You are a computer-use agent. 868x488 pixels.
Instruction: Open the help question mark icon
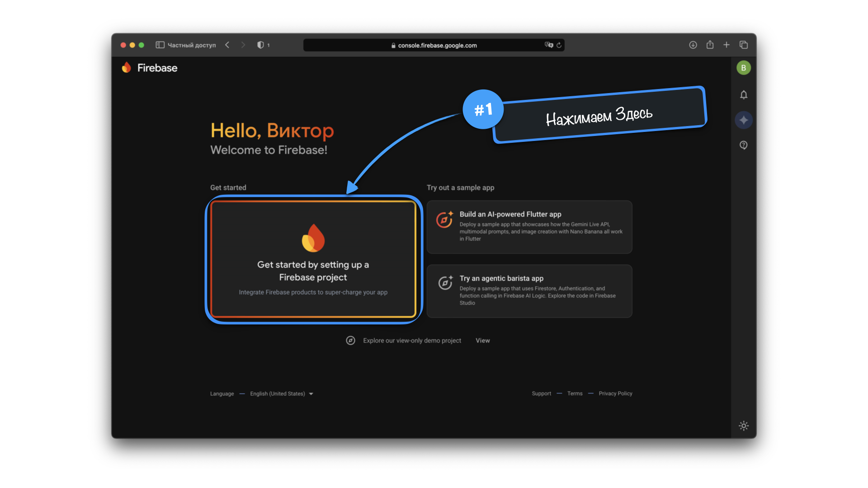point(744,145)
